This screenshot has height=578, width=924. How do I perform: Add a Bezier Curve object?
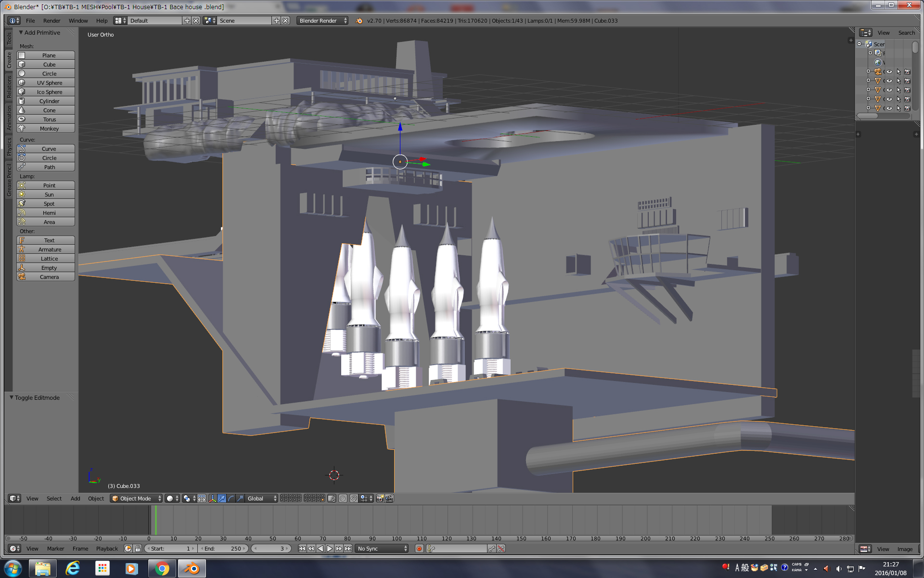[46, 149]
